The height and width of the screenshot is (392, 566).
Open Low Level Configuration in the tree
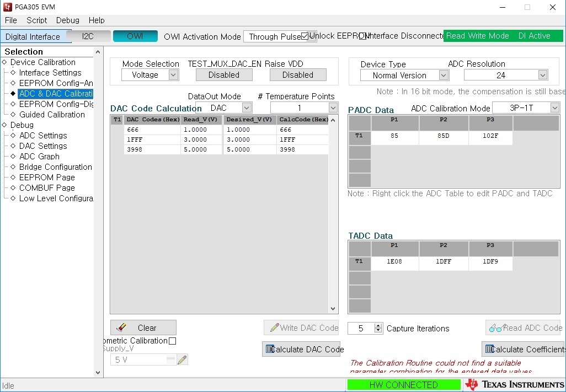(x=56, y=198)
